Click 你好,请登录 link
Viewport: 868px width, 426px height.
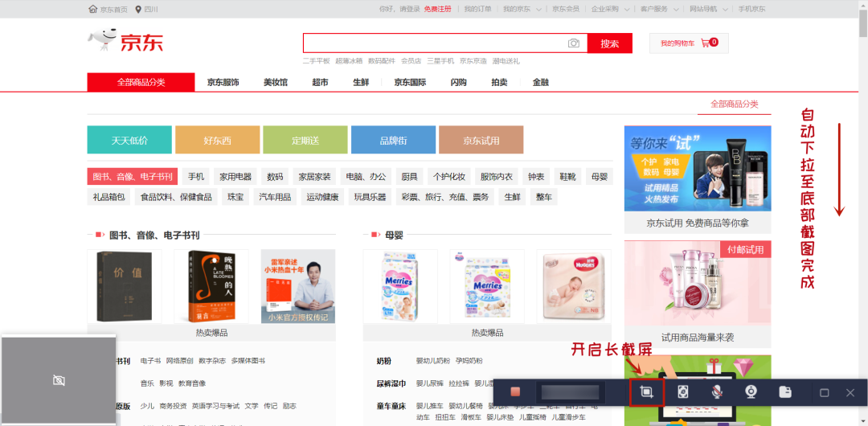click(399, 9)
